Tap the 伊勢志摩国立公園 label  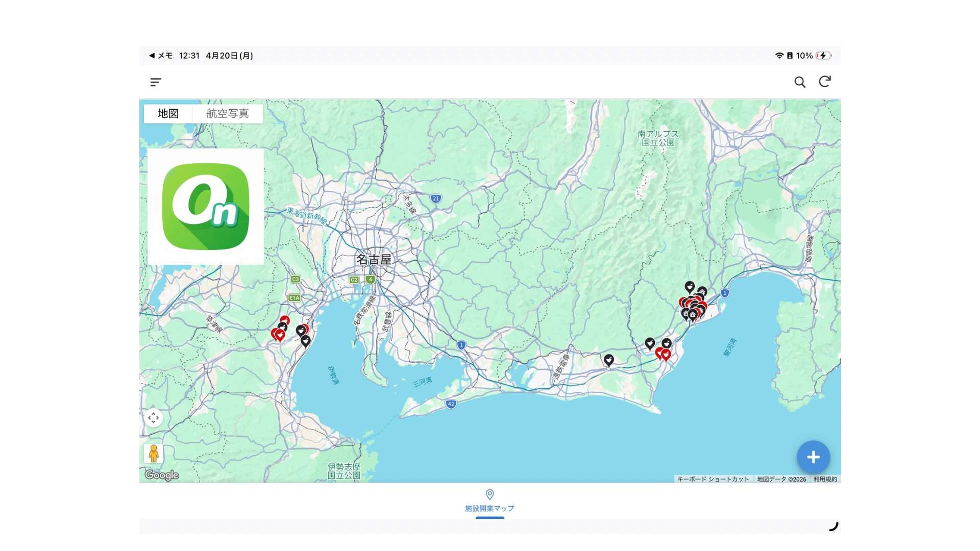pyautogui.click(x=344, y=470)
